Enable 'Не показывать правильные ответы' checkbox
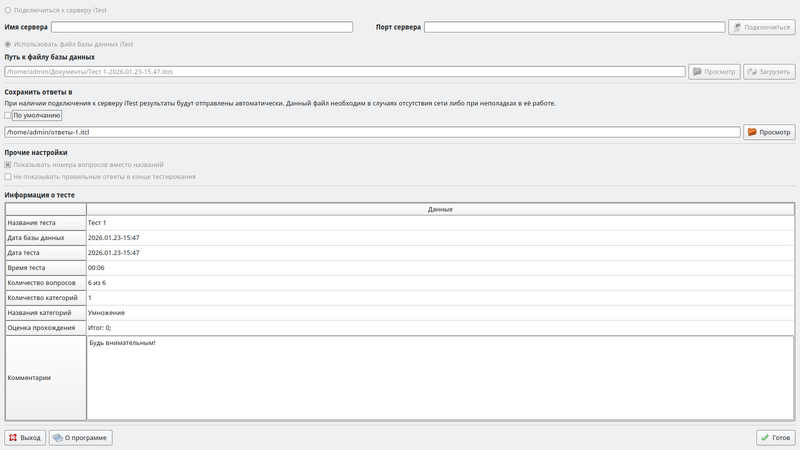Screen dimensions: 800x450 point(9,177)
